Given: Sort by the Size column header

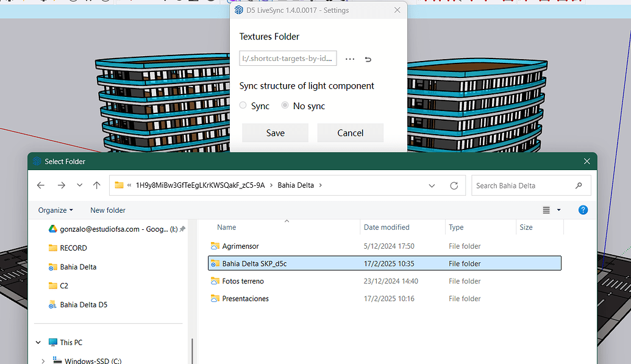Looking at the screenshot, I should pyautogui.click(x=526, y=227).
